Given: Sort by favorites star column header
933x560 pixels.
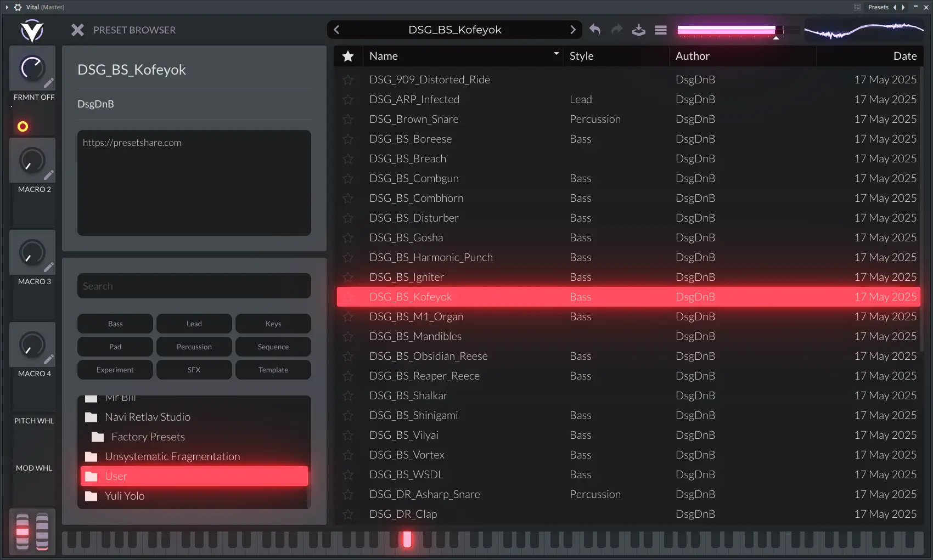Looking at the screenshot, I should tap(348, 56).
